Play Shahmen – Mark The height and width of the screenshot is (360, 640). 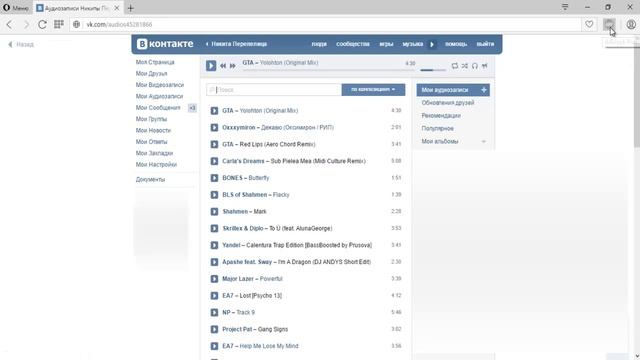pyautogui.click(x=214, y=211)
